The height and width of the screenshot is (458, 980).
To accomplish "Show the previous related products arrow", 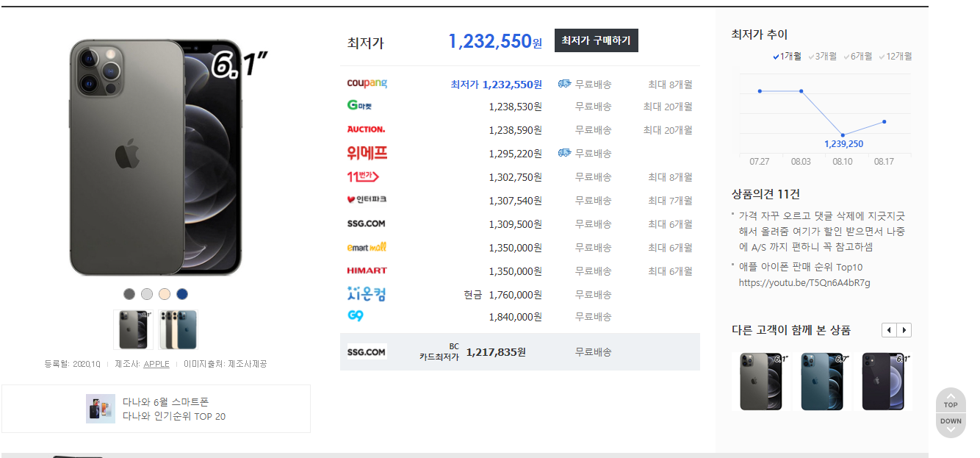I will coord(890,330).
